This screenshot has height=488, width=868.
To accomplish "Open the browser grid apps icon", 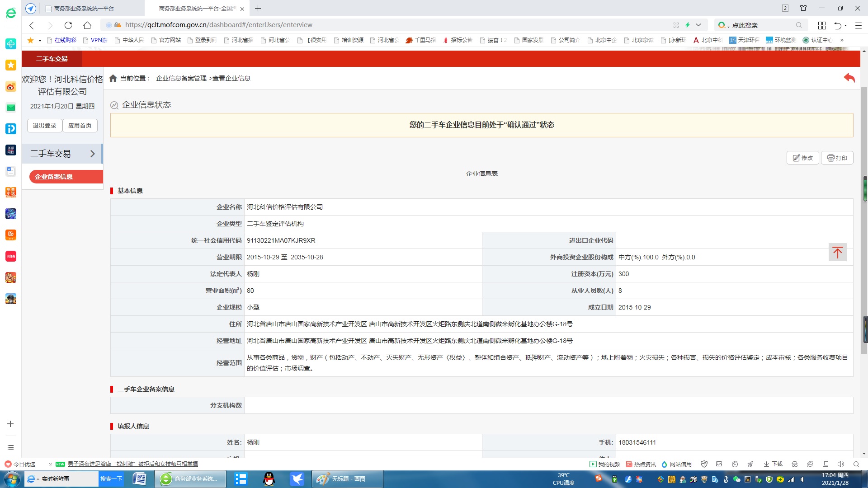I will coord(822,25).
